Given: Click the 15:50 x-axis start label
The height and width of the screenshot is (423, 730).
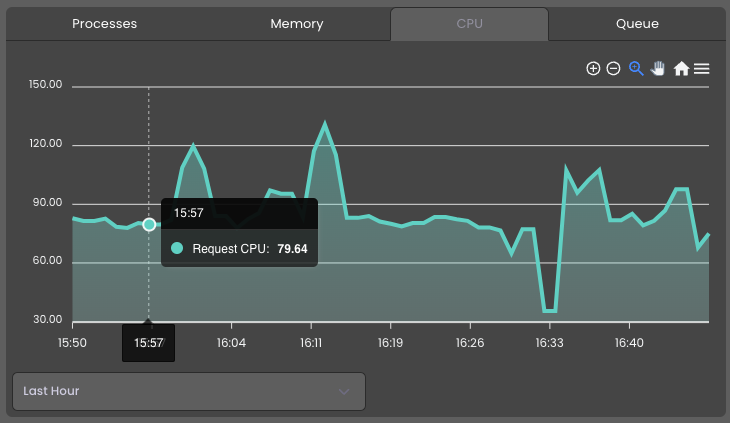Looking at the screenshot, I should [x=72, y=343].
